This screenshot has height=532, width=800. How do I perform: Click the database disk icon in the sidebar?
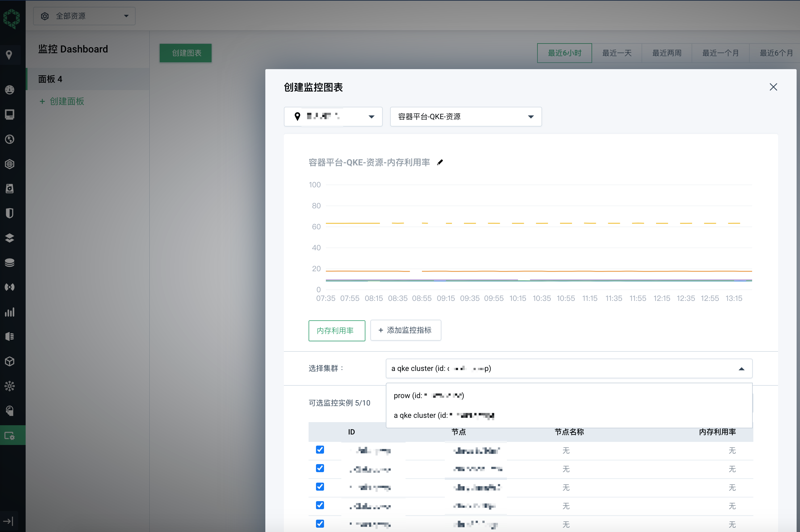(x=10, y=262)
